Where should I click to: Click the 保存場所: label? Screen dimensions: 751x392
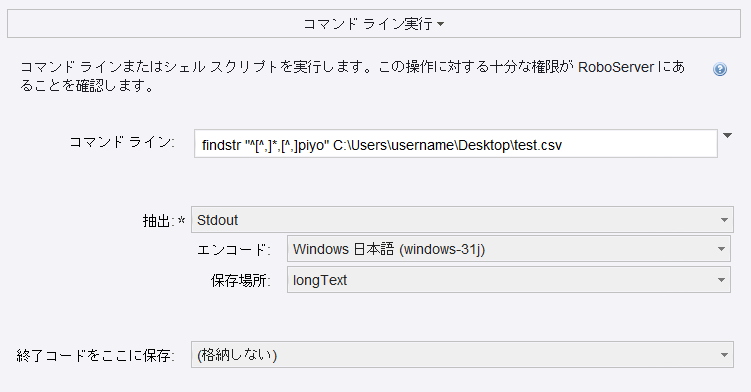[x=240, y=280]
